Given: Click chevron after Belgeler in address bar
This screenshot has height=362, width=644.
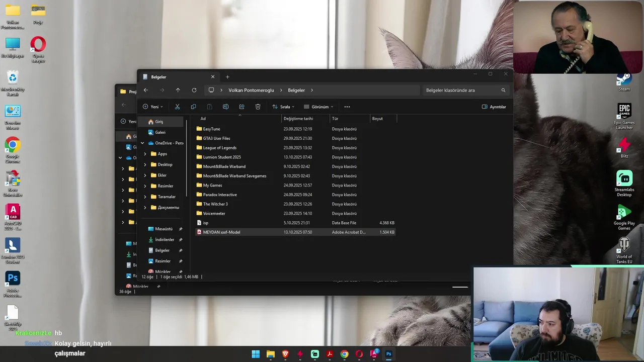Looking at the screenshot, I should point(312,90).
